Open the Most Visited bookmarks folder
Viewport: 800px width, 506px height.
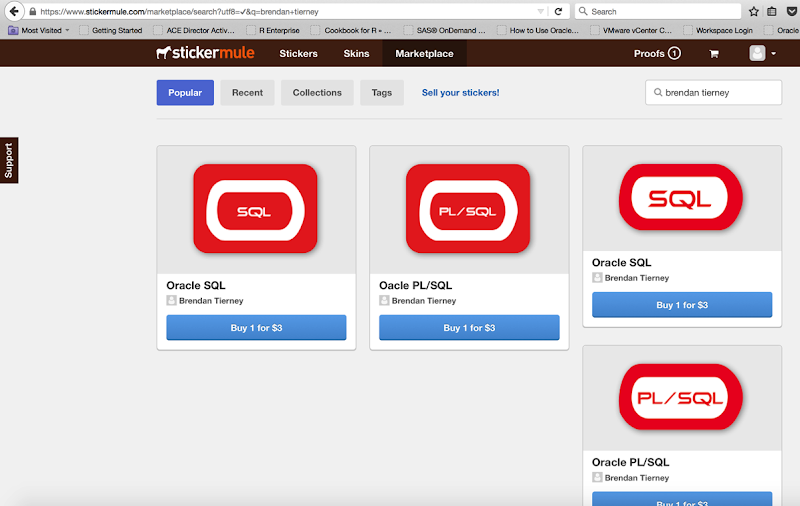click(39, 31)
